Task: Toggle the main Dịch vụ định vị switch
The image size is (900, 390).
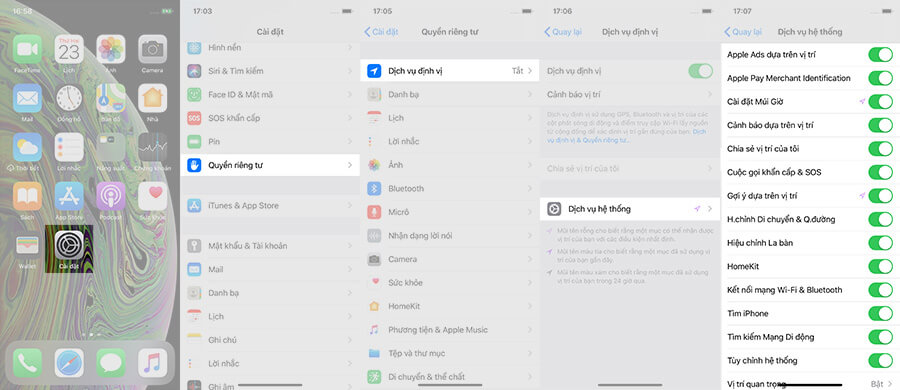Action: click(x=700, y=71)
